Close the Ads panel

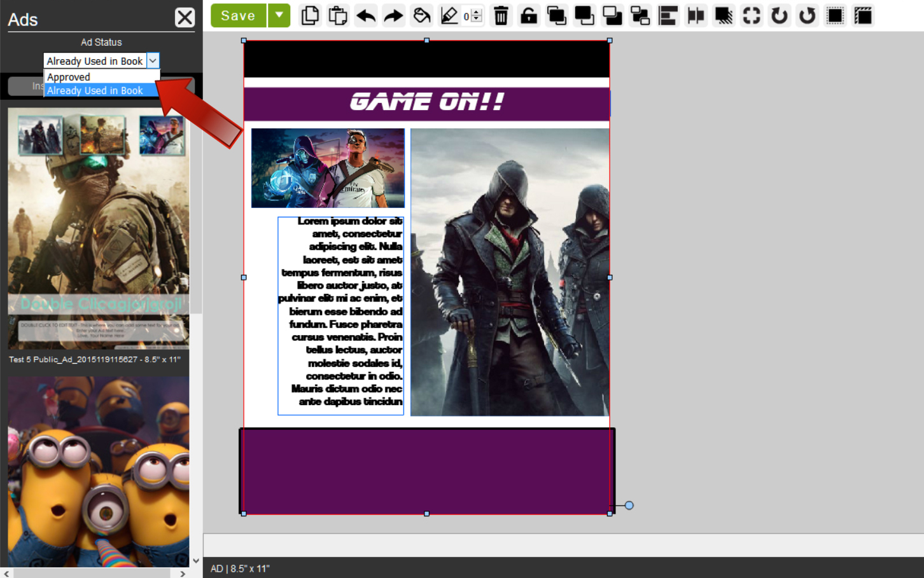tap(185, 18)
